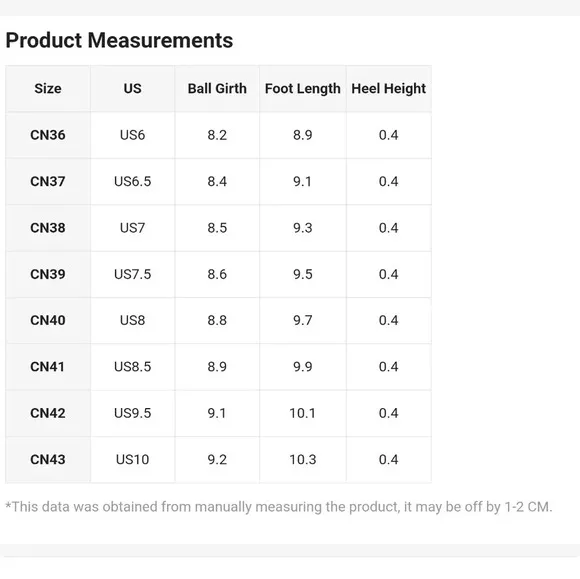This screenshot has height=579, width=580.
Task: Select the Ball Girth column header
Action: point(217,88)
